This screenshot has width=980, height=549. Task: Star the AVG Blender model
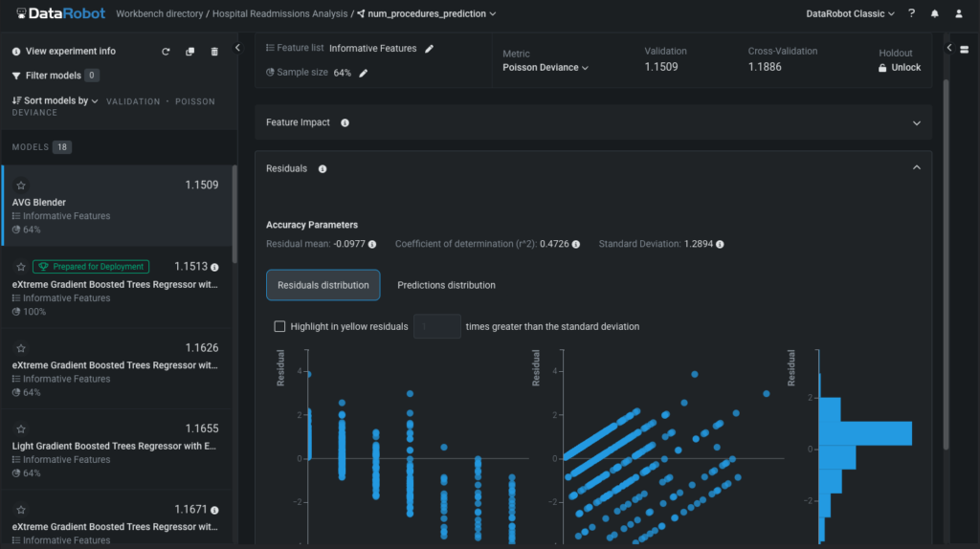21,186
